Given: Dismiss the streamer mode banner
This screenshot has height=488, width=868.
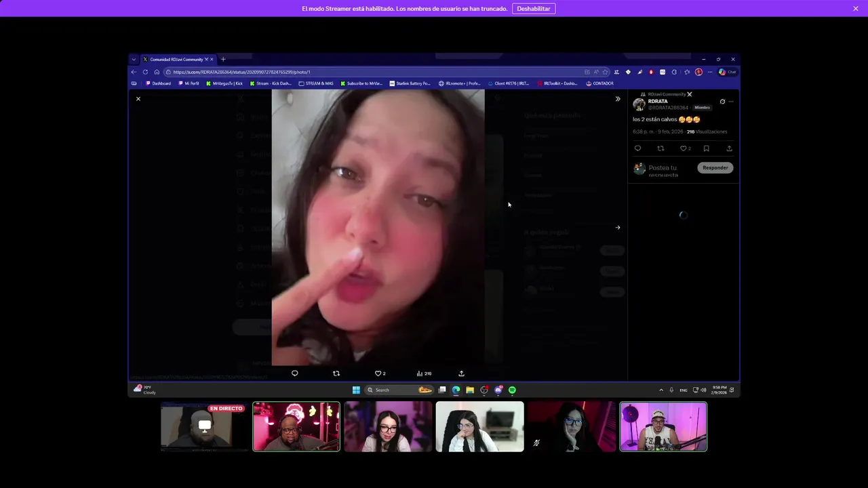Looking at the screenshot, I should pyautogui.click(x=856, y=9).
